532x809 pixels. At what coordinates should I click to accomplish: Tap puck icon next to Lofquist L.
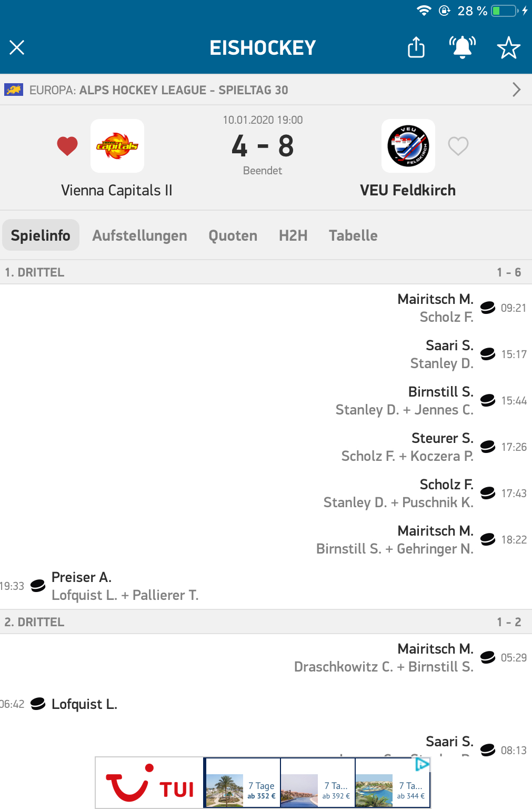(x=38, y=704)
